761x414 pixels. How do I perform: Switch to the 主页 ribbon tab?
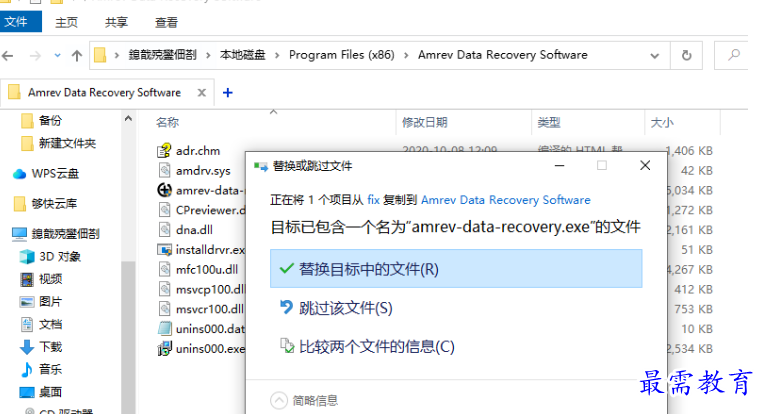[66, 22]
